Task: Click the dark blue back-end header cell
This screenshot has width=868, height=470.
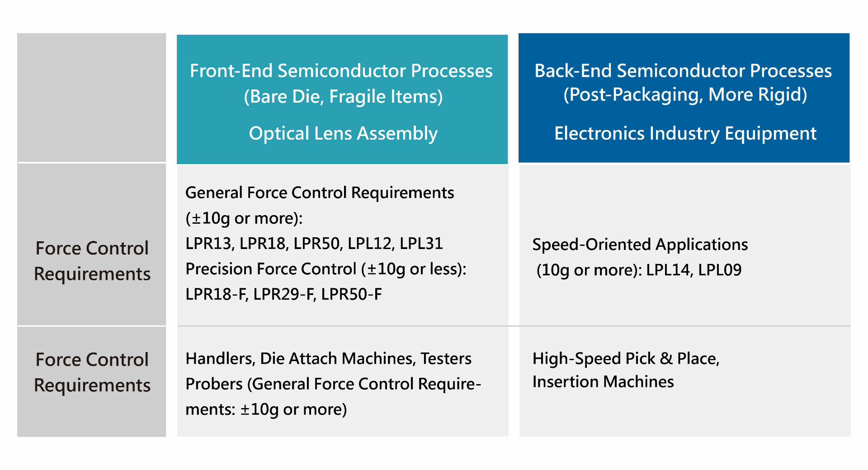Action: [684, 98]
